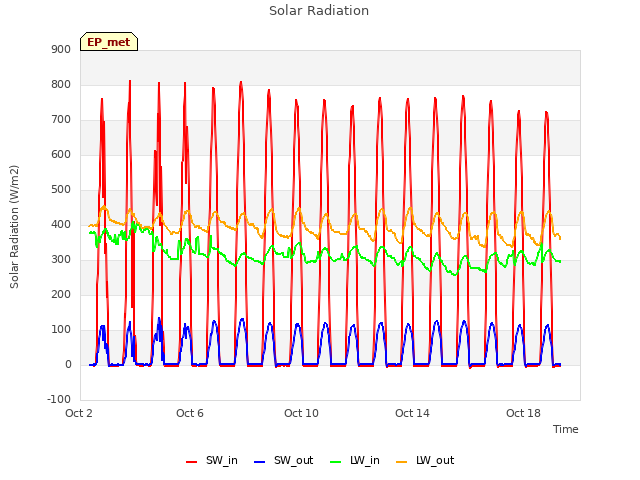Screen dimensions: 640x480
Task: Click the 600 y-axis tick label
Action: [x=61, y=155]
